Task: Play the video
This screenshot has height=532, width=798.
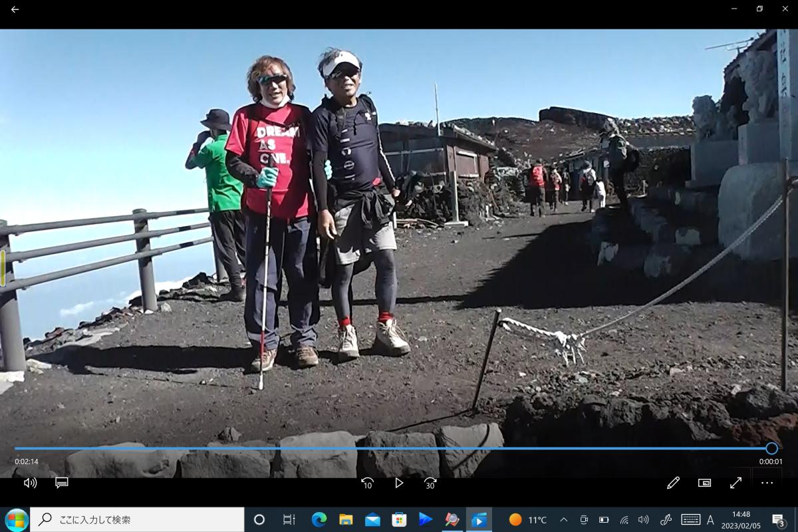Action: (x=399, y=483)
